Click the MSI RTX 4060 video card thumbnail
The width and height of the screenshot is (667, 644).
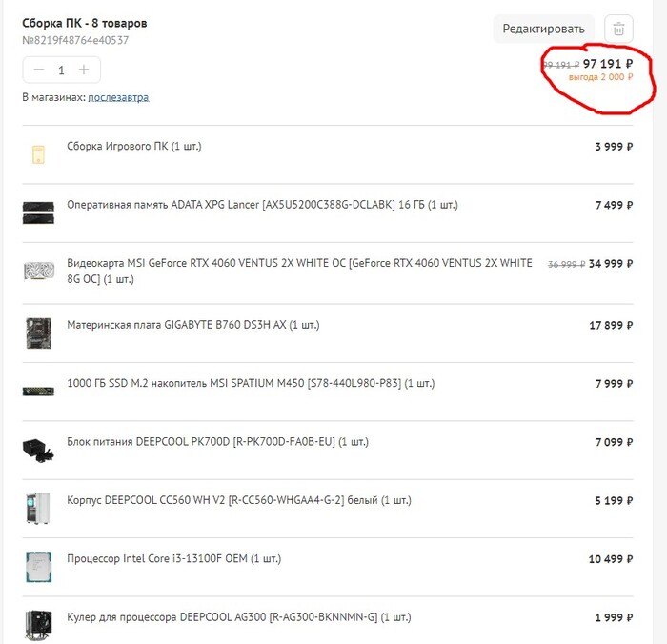point(38,271)
